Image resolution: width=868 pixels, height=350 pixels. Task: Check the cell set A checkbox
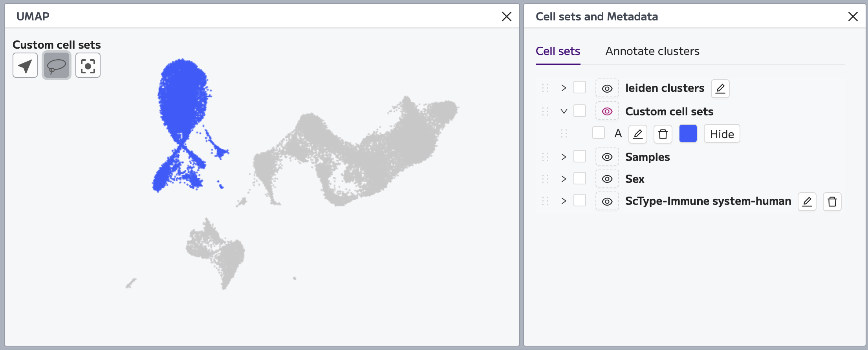599,133
